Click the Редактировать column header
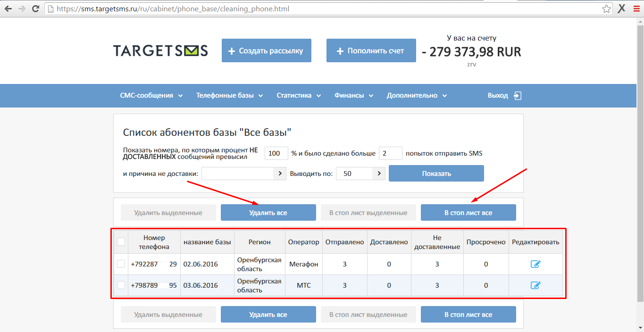Screen dimensions: 644x332 coord(535,242)
